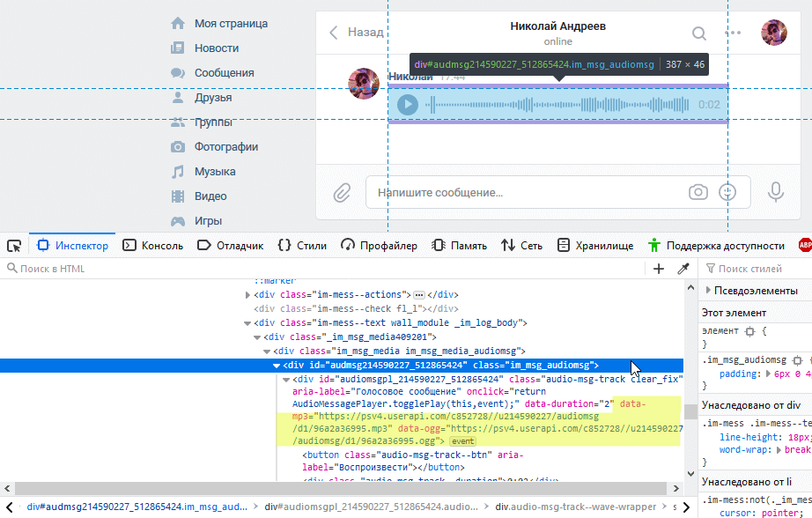
Task: Collapse the audiomsgpl audio-msg-track div
Action: 286,380
